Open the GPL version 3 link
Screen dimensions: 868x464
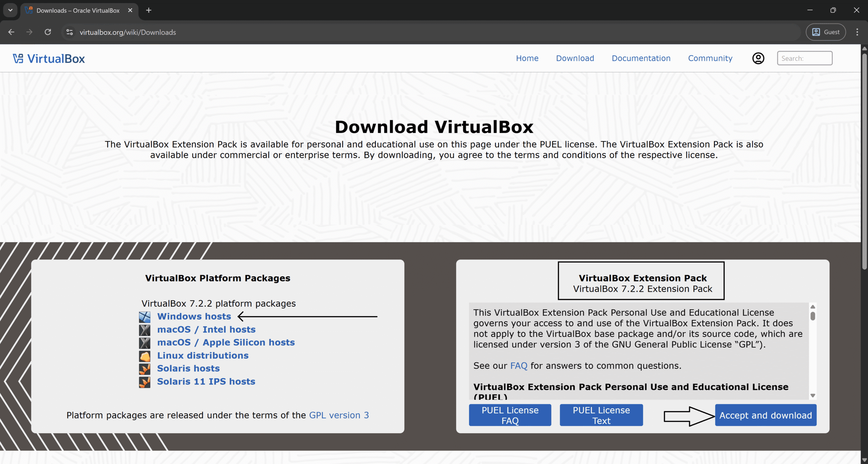(339, 415)
